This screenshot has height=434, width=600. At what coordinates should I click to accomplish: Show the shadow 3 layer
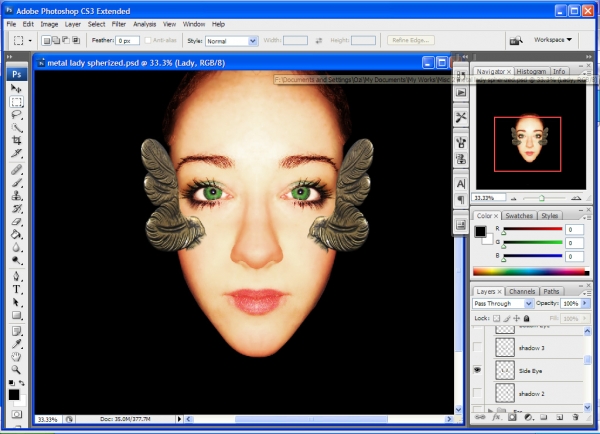tap(477, 347)
